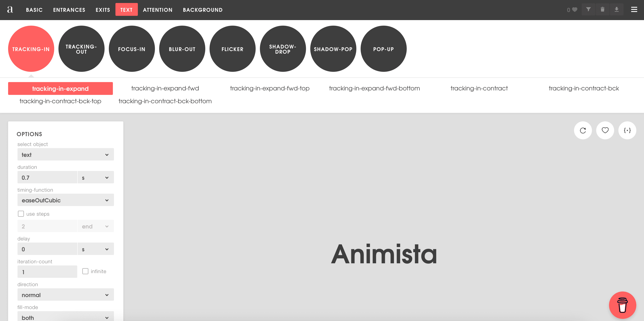Click the trash delete favorites icon

point(603,10)
